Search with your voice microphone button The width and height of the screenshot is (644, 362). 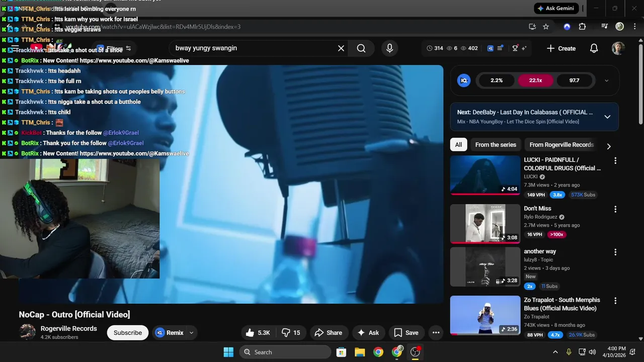tap(389, 48)
